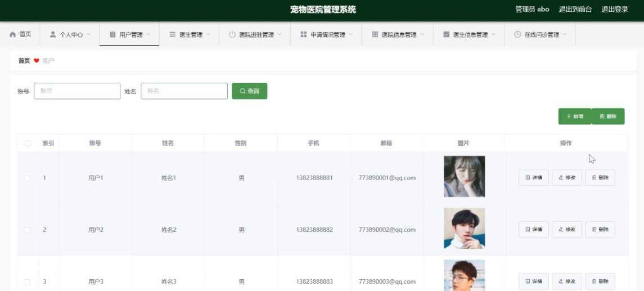Screen dimensions: 644x291
Task: Click the red heart breadcrumb icon
Action: 36,61
